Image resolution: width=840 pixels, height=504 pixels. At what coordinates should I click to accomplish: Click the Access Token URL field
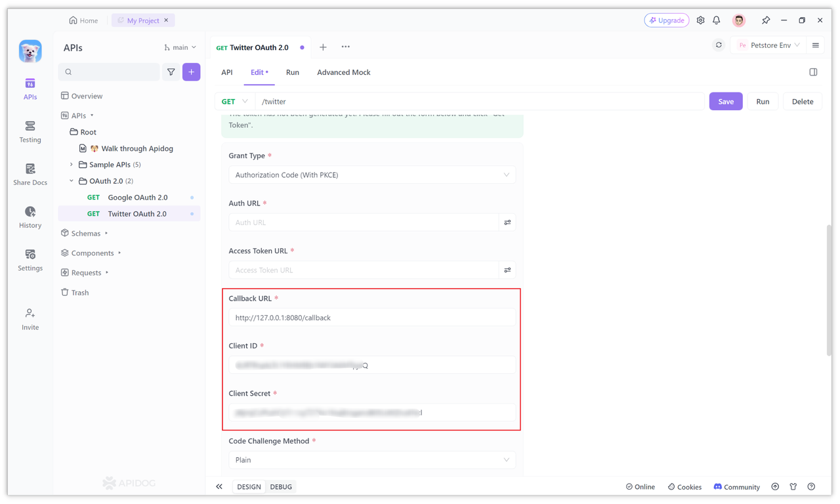click(364, 270)
